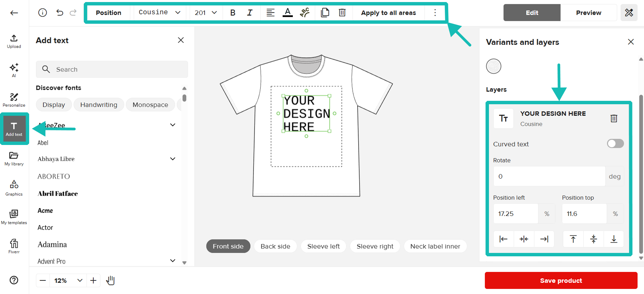The image size is (644, 294).
Task: Zoom out with the minus button
Action: tap(43, 280)
